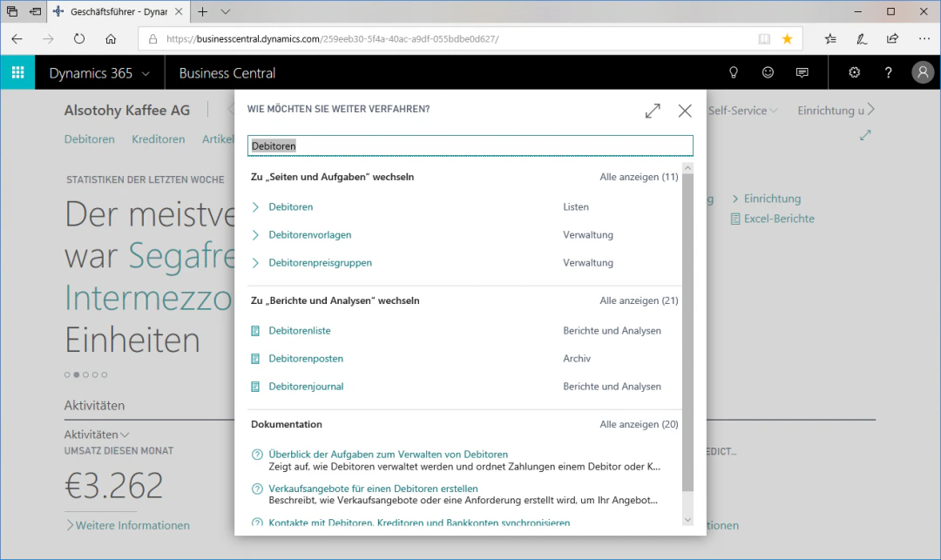Open the Debitorenposten archive entry
The width and height of the screenshot is (941, 560).
[306, 359]
